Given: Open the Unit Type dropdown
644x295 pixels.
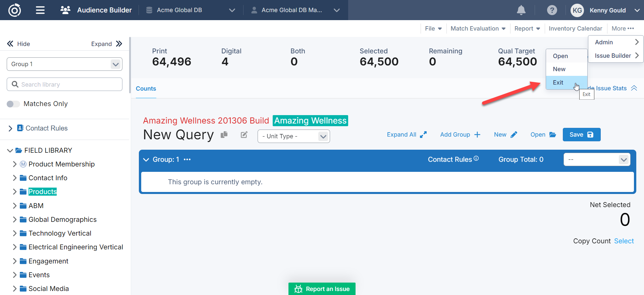Looking at the screenshot, I should [293, 136].
